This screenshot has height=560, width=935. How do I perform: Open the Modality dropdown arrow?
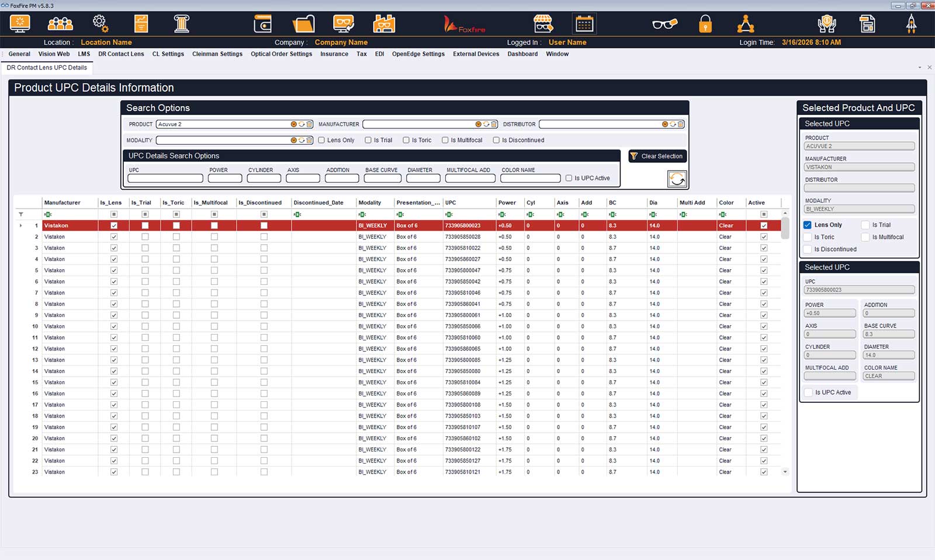pyautogui.click(x=294, y=140)
